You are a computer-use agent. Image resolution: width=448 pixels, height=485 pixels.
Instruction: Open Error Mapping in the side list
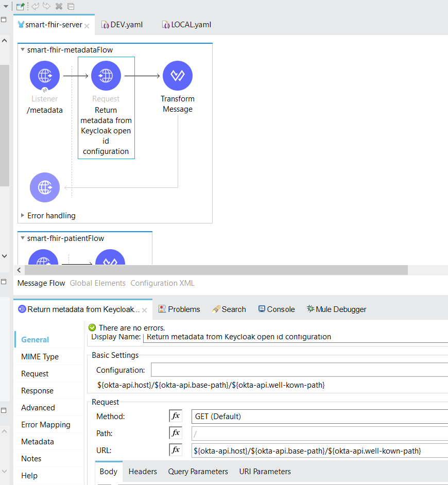pyautogui.click(x=46, y=425)
